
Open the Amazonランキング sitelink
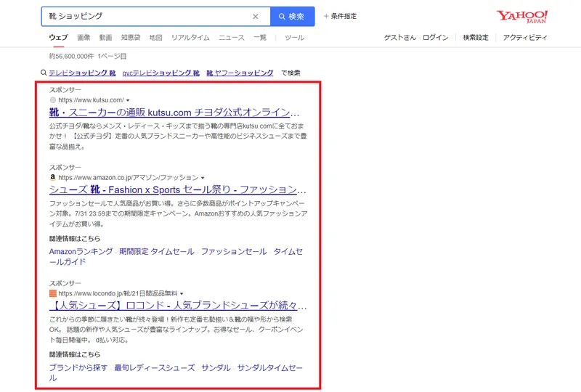point(81,252)
